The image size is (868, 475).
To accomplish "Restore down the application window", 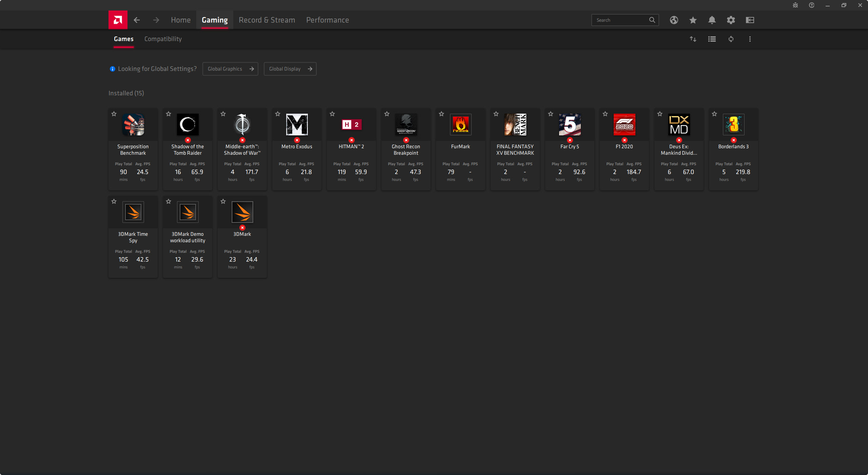I will [844, 5].
